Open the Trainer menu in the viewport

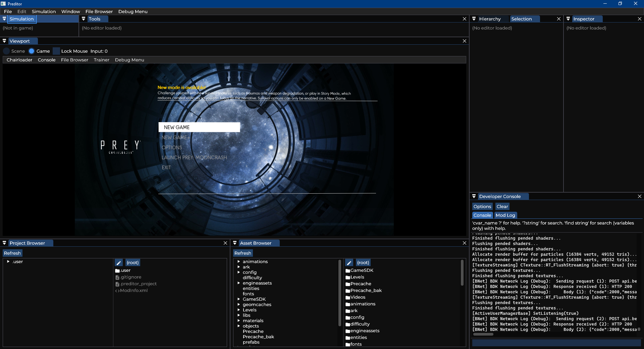point(101,60)
